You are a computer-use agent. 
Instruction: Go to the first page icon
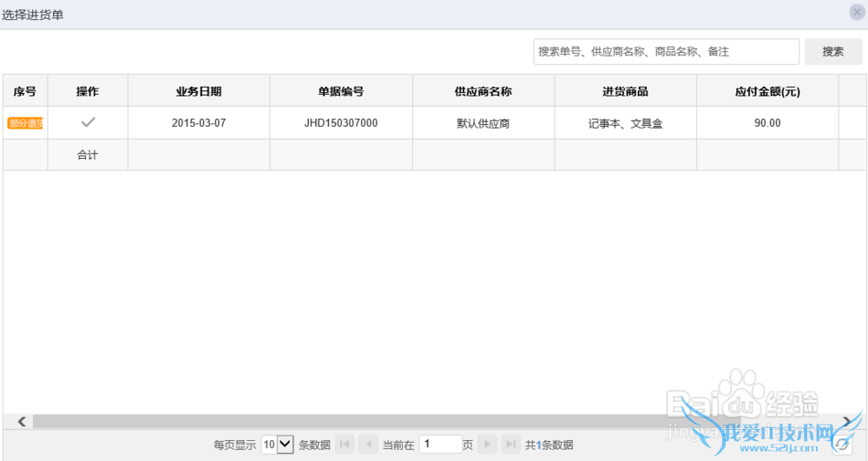345,445
